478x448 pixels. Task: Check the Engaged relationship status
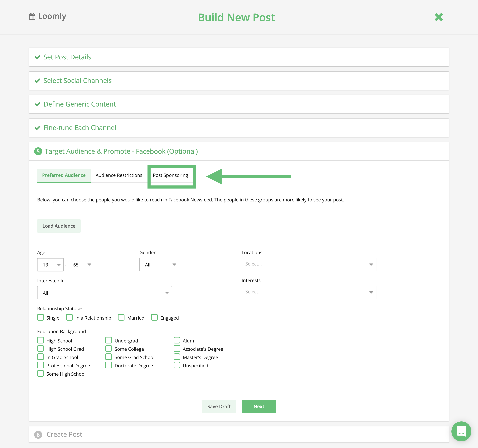(x=154, y=317)
